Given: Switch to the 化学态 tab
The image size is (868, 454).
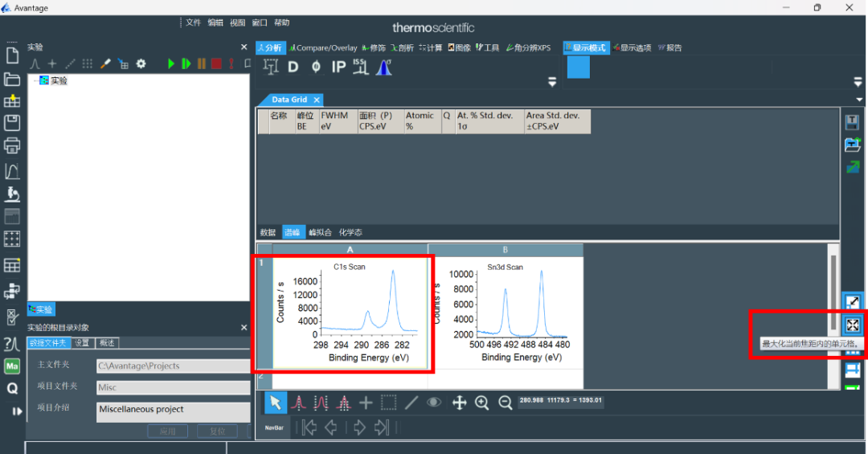Looking at the screenshot, I should pyautogui.click(x=350, y=232).
